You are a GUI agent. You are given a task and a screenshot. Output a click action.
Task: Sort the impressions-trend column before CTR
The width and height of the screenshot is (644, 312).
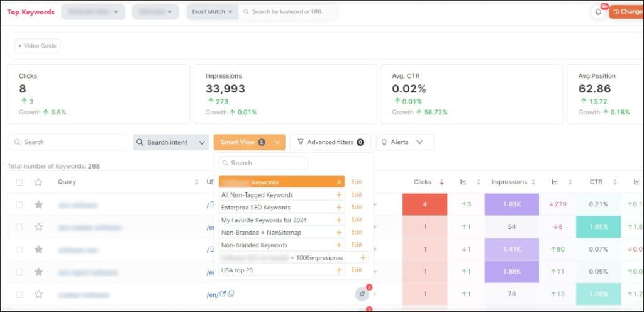click(570, 182)
